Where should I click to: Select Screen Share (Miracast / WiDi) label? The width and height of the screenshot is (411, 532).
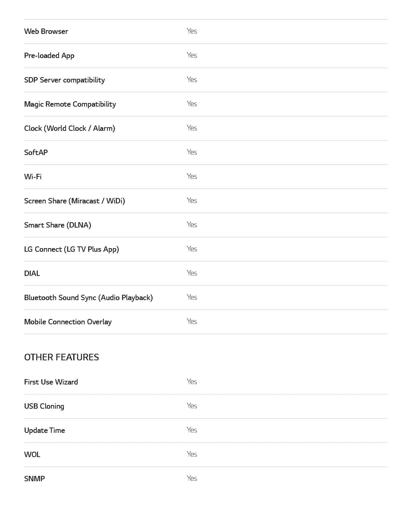(75, 201)
